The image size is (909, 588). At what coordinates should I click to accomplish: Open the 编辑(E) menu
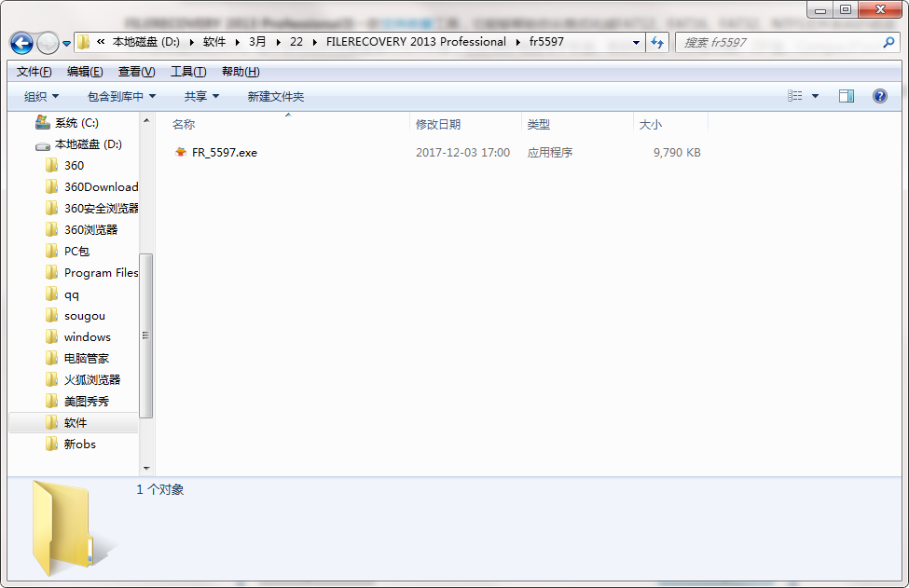pos(85,71)
